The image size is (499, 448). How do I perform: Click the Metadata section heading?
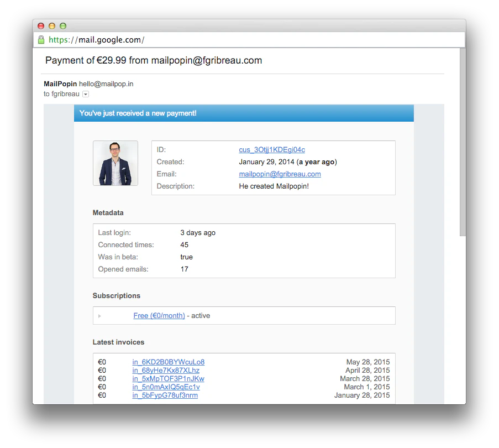(108, 213)
